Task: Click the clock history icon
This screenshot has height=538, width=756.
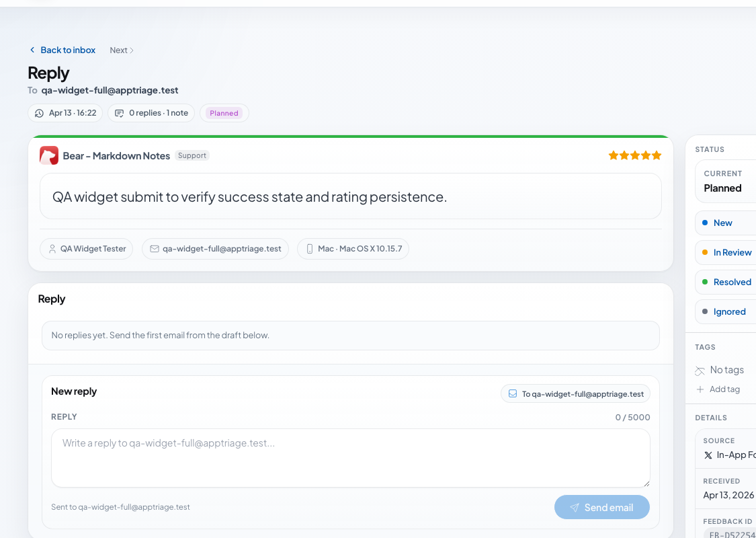Action: (39, 114)
